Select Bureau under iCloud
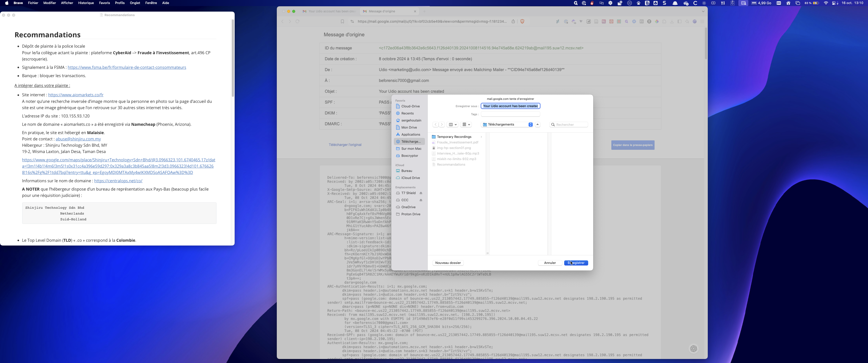Screen dimensions: 868x363 [409, 171]
